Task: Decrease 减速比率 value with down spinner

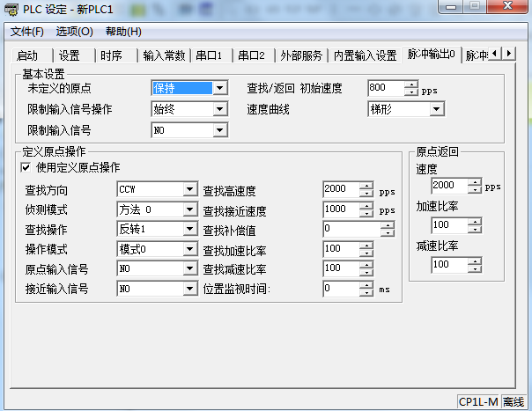Action: tap(476, 268)
